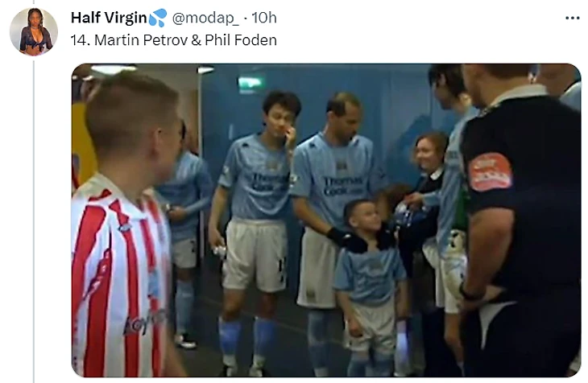Open Half Virgin's profile avatar

(34, 31)
